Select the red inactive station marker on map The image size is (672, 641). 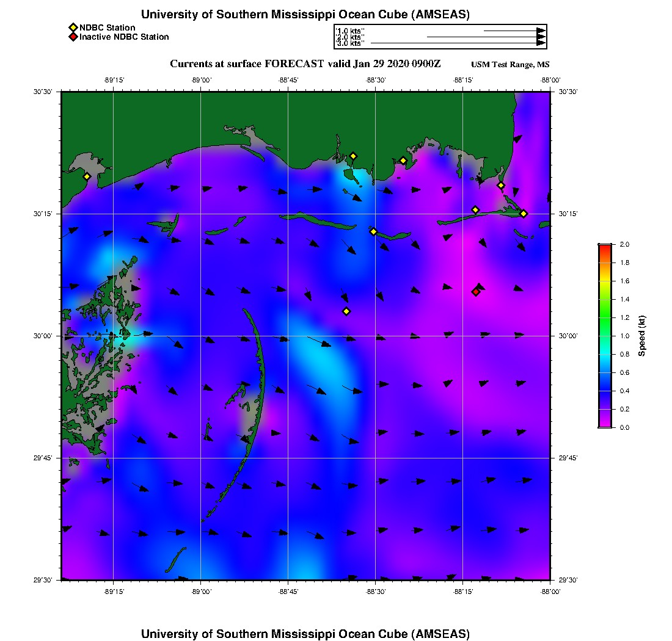(476, 292)
